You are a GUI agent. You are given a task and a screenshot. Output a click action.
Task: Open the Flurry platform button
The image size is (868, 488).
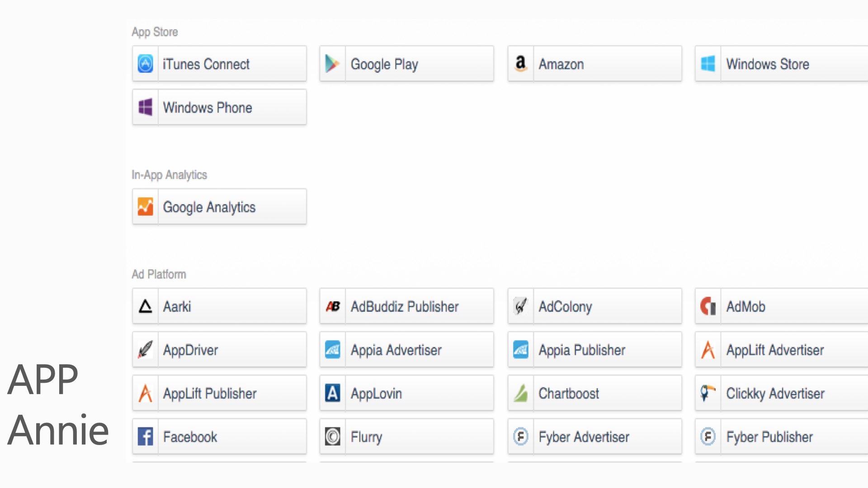point(406,436)
